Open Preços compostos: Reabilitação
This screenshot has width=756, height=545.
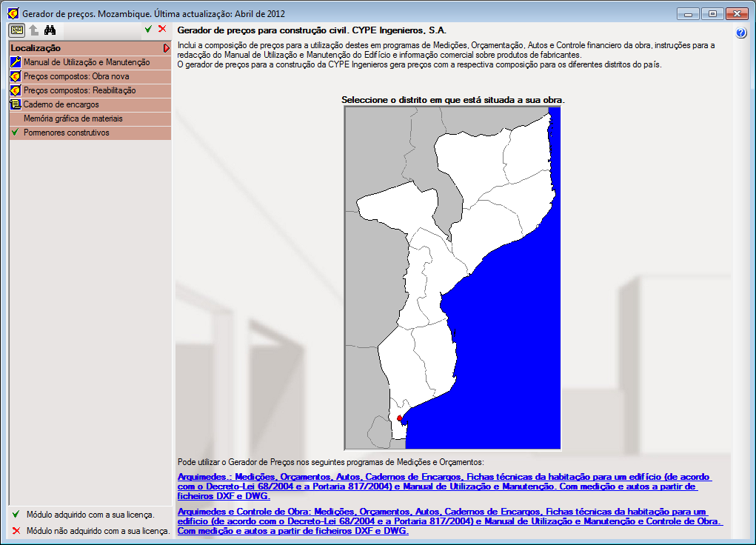tap(90, 90)
